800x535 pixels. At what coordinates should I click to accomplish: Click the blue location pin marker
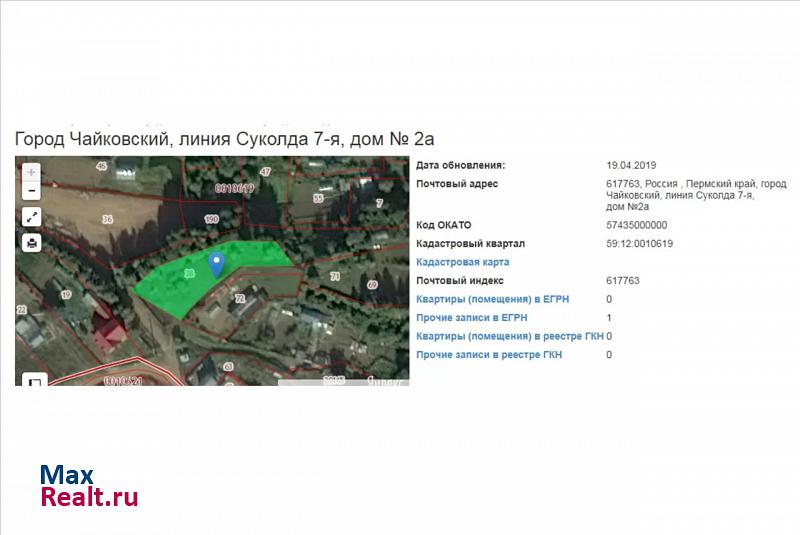coord(216,265)
